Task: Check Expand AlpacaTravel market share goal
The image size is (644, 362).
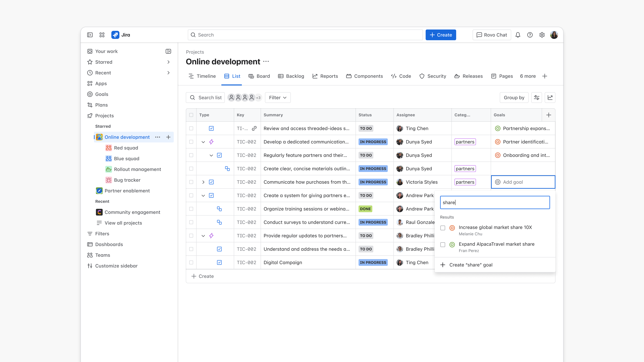Action: 443,245
